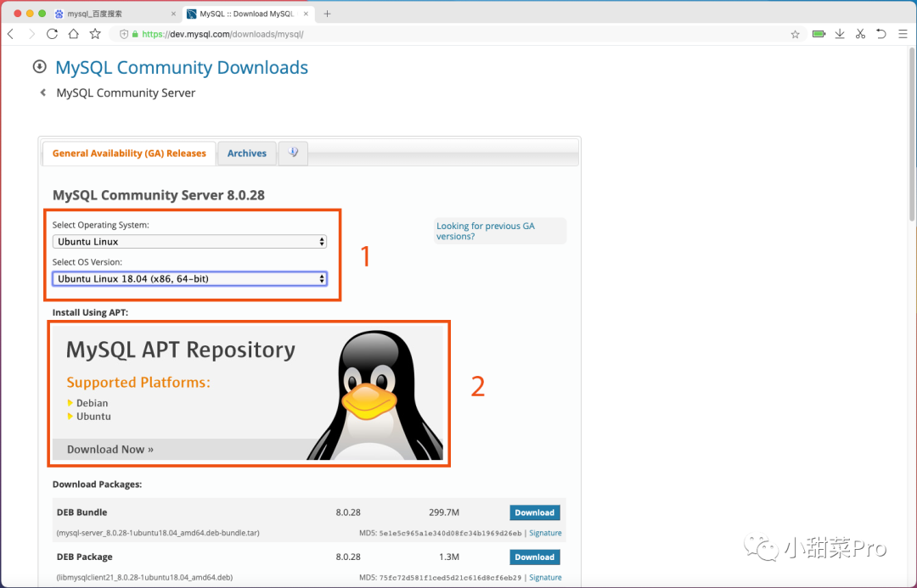Image resolution: width=917 pixels, height=588 pixels.
Task: Reload the page with the refresh icon
Action: point(52,34)
